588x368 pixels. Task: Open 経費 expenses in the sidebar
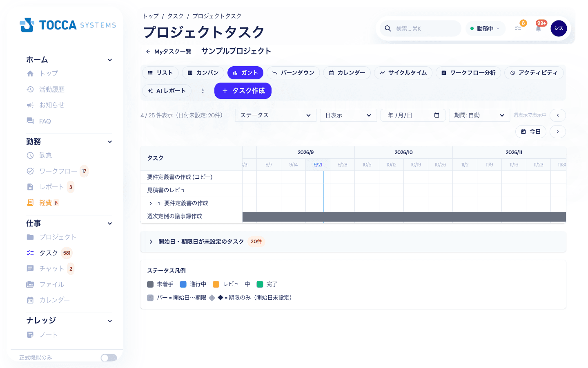[x=43, y=202]
